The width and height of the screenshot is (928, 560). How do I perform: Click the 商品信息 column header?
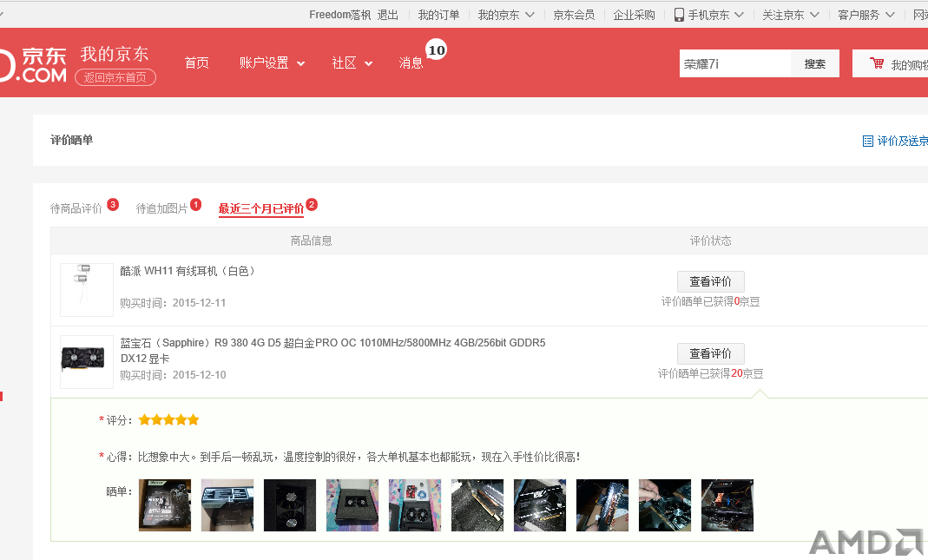pos(312,241)
